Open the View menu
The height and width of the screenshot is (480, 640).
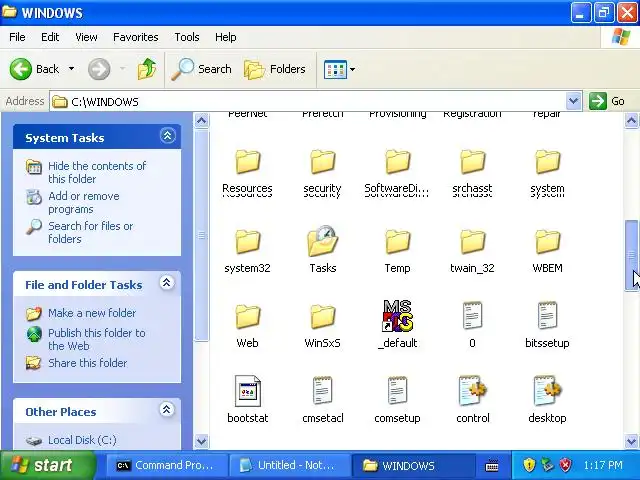[x=86, y=37]
